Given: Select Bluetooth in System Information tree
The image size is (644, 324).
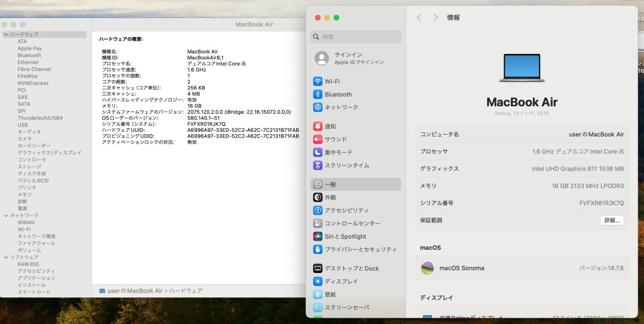Looking at the screenshot, I should click(29, 55).
